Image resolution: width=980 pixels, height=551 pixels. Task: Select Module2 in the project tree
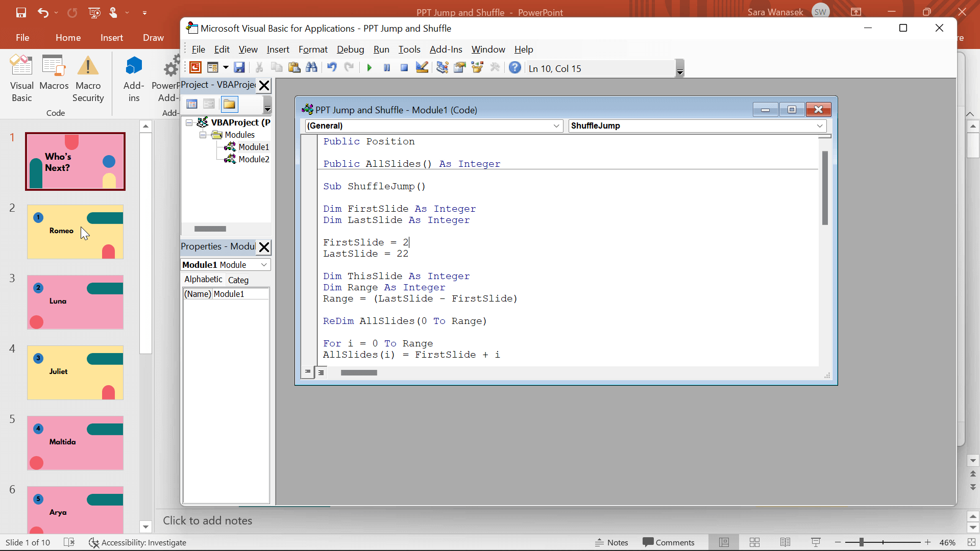tap(254, 159)
